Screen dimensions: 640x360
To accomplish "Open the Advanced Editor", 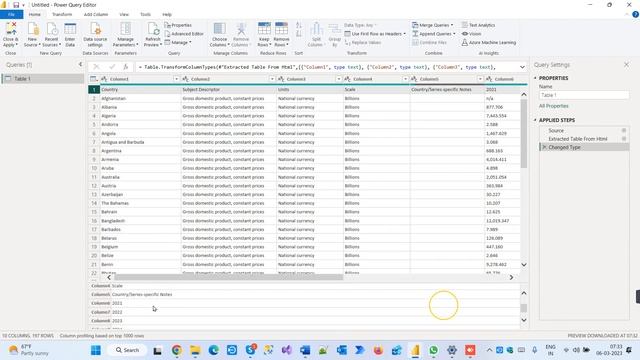I will click(x=184, y=34).
